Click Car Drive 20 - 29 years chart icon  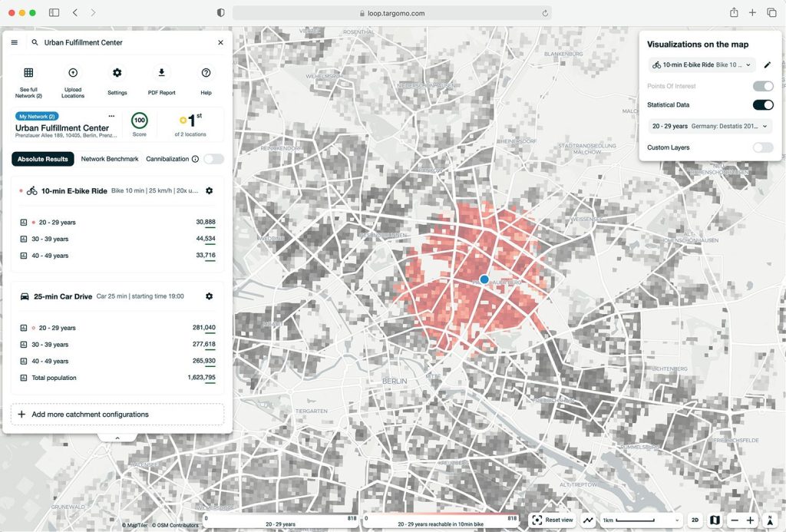[x=24, y=328]
